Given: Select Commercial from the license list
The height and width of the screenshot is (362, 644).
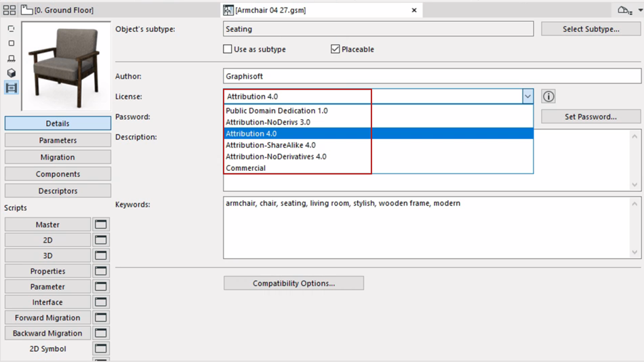Looking at the screenshot, I should (246, 168).
